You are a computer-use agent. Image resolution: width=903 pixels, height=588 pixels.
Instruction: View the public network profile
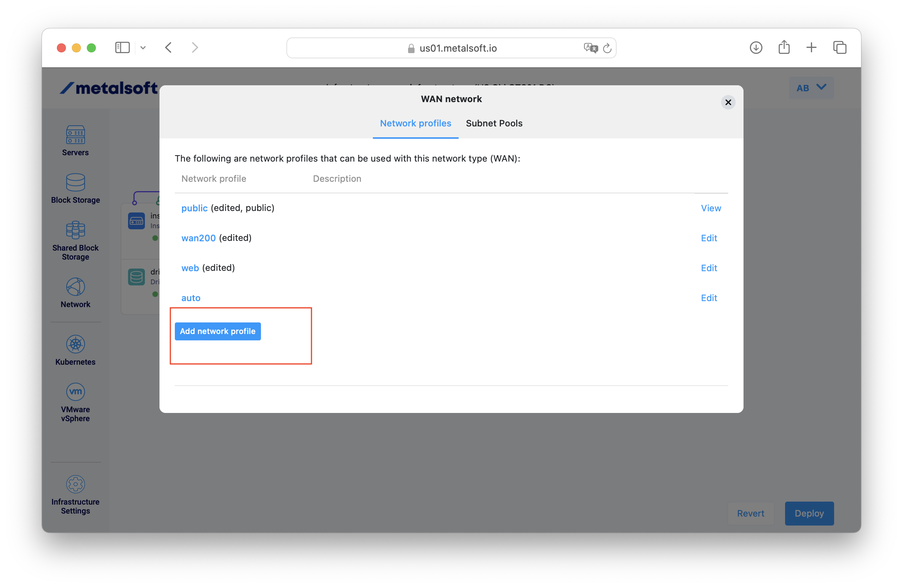(711, 208)
